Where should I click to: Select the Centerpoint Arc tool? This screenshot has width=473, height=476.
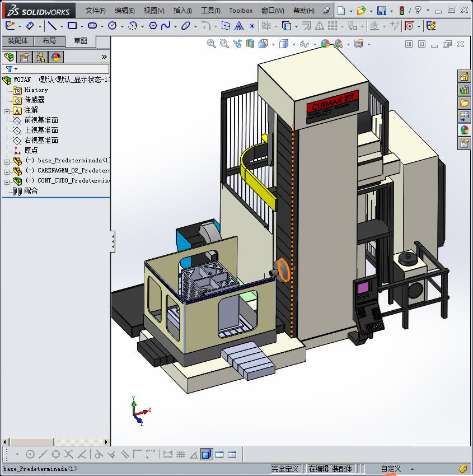[x=133, y=26]
